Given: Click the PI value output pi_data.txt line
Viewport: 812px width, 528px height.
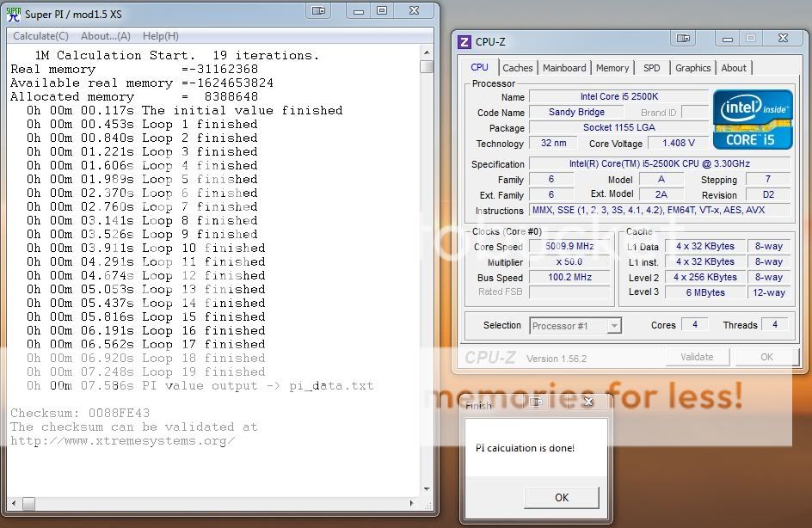Looking at the screenshot, I should 200,385.
